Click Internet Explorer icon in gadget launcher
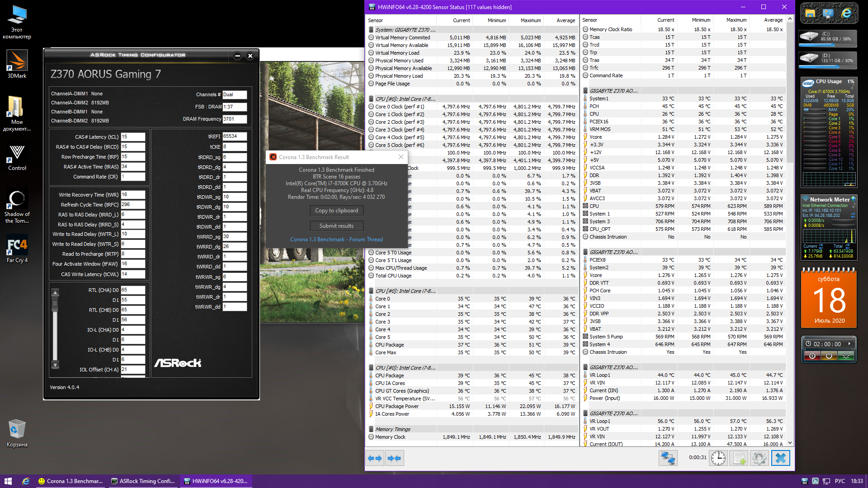The height and width of the screenshot is (488, 868). 846,14
